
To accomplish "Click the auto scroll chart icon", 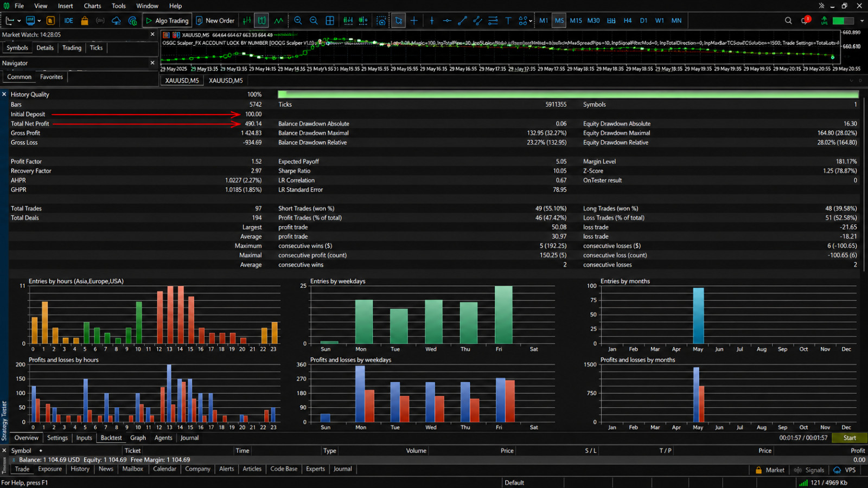I will 348,21.
